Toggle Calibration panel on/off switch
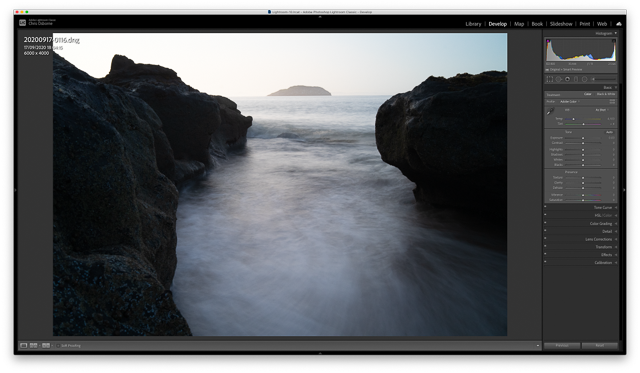 click(x=545, y=262)
